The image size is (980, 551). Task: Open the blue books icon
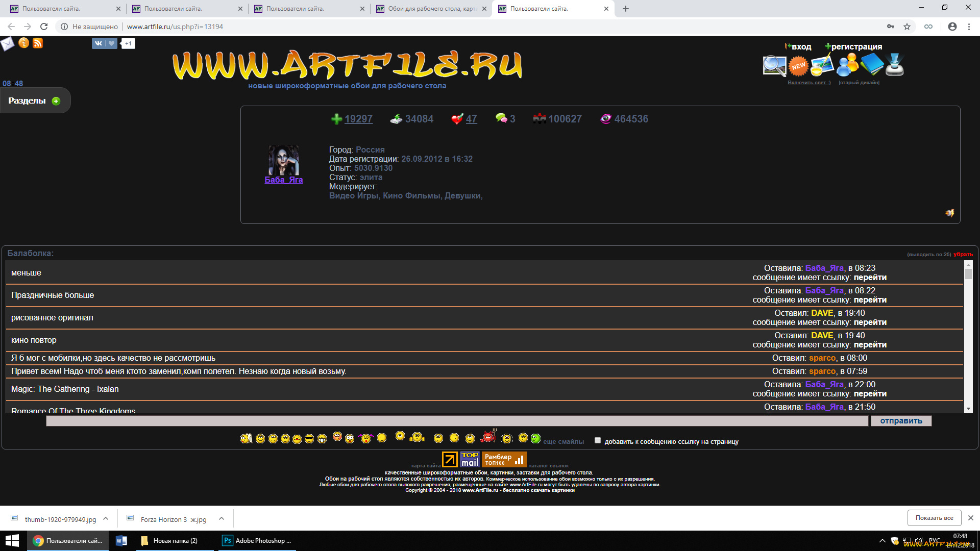pos(872,65)
